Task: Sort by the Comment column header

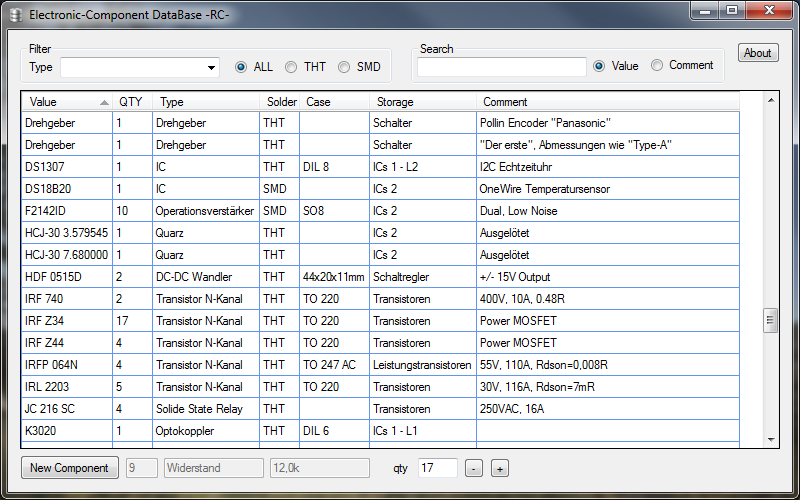Action: pyautogui.click(x=608, y=102)
